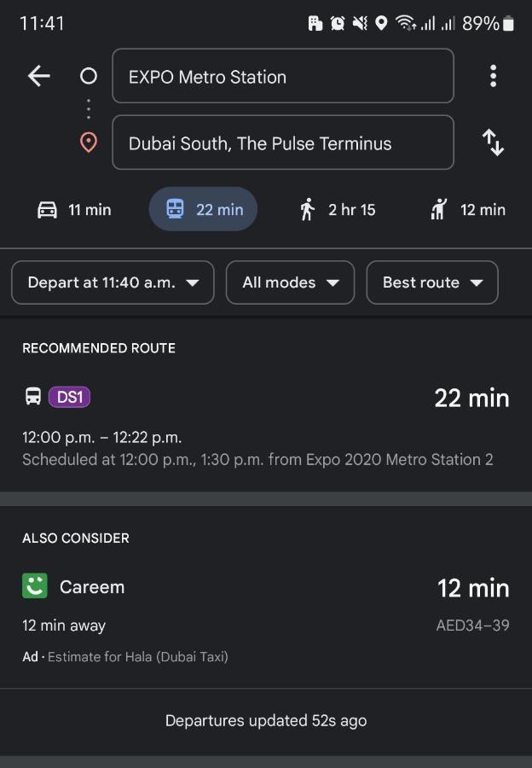This screenshot has width=532, height=768.
Task: Open the three-dot overflow menu
Action: tap(493, 77)
